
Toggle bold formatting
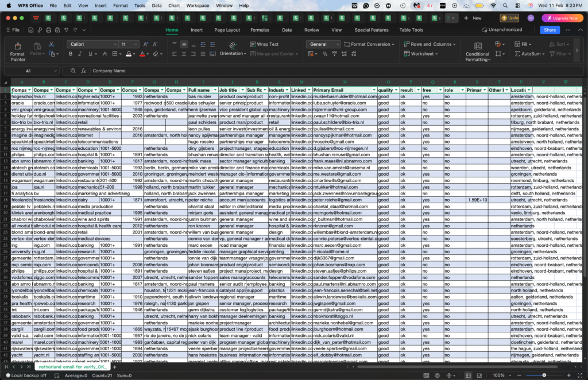coord(70,53)
